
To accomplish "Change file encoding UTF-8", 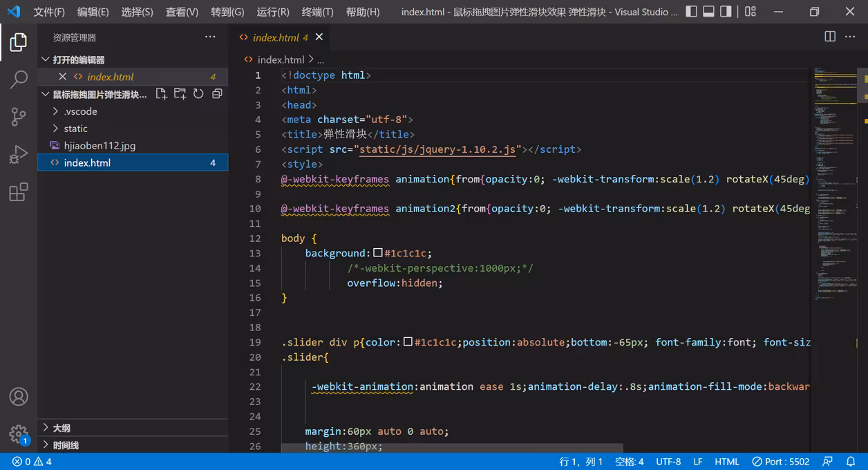I will tap(668, 462).
